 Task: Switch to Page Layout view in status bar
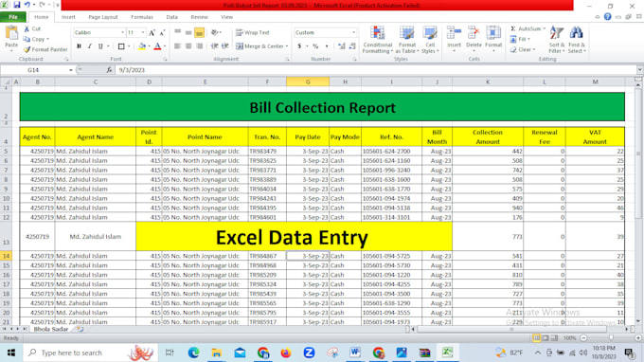pyautogui.click(x=546, y=337)
